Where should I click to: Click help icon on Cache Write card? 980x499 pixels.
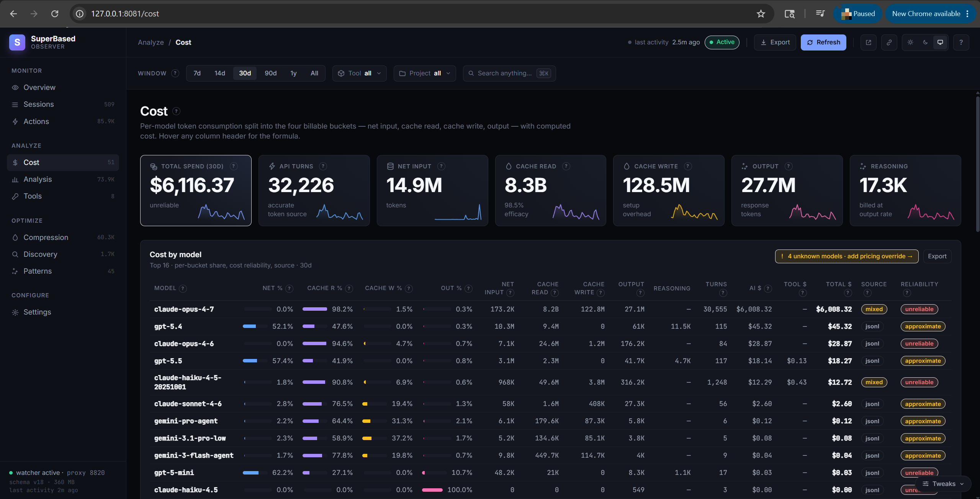click(x=688, y=166)
